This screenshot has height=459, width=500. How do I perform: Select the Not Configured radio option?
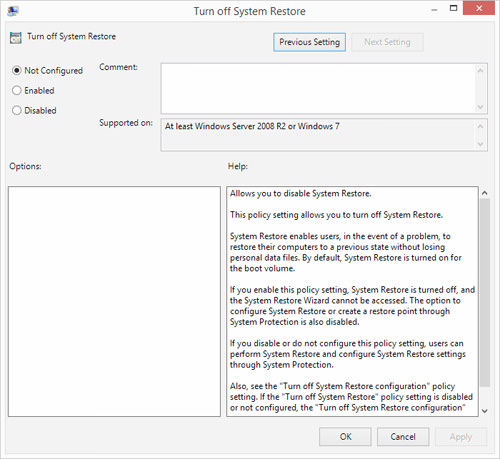[x=17, y=71]
